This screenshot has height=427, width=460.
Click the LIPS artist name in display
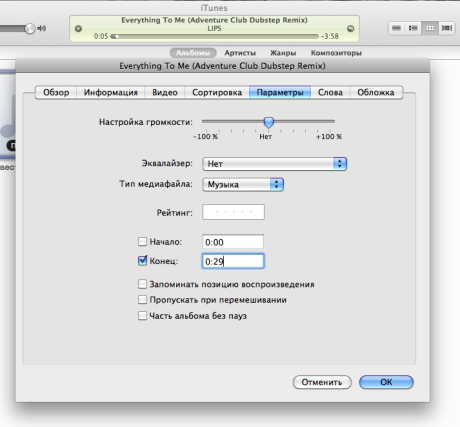214,28
